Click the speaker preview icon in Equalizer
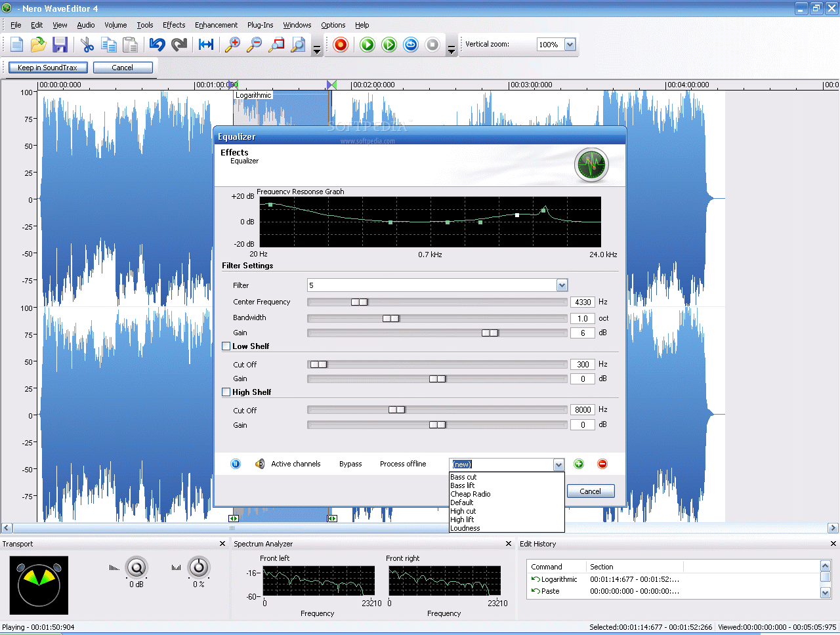The width and height of the screenshot is (840, 635). (x=260, y=464)
